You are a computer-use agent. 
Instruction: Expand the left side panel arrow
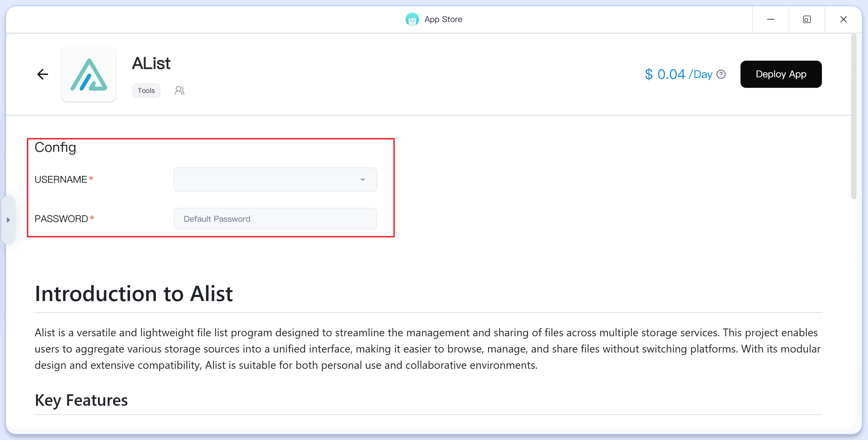[8, 220]
